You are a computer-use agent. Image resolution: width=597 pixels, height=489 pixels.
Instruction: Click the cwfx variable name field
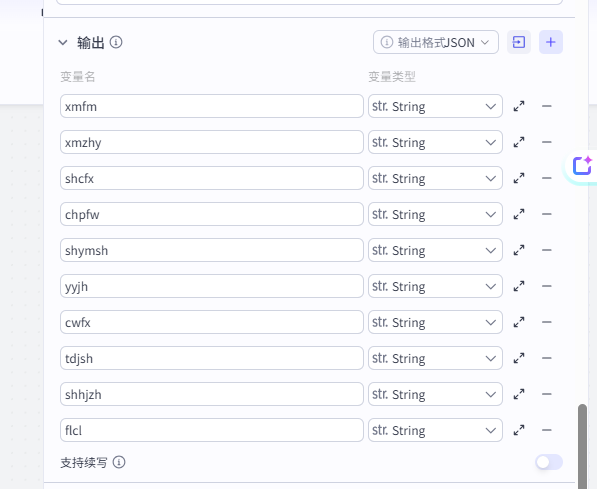click(x=212, y=322)
